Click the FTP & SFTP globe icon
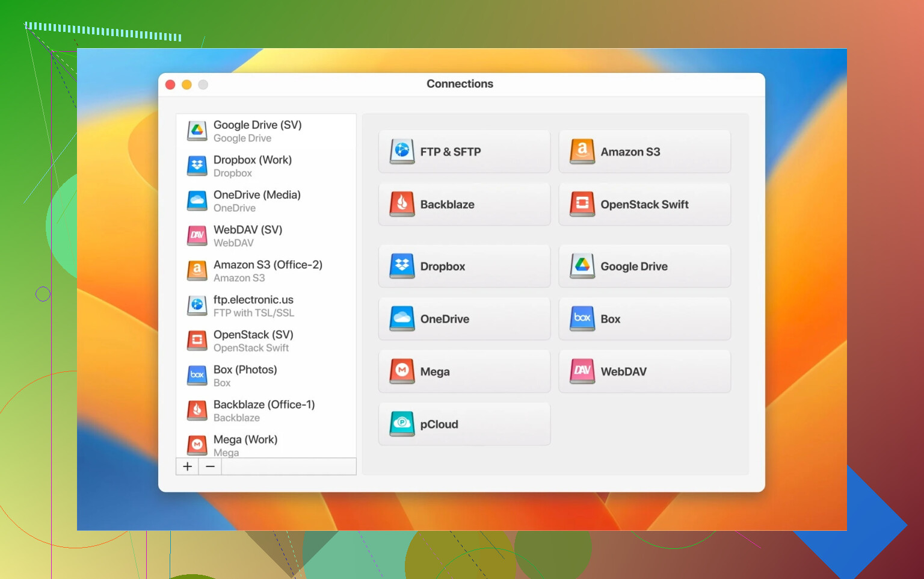Viewport: 924px width, 579px height. pos(402,152)
